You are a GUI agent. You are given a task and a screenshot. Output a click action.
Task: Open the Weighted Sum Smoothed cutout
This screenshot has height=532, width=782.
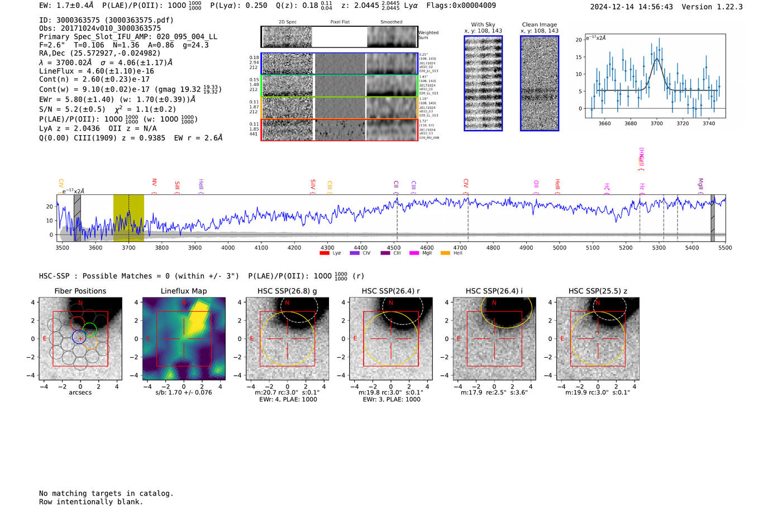point(392,37)
